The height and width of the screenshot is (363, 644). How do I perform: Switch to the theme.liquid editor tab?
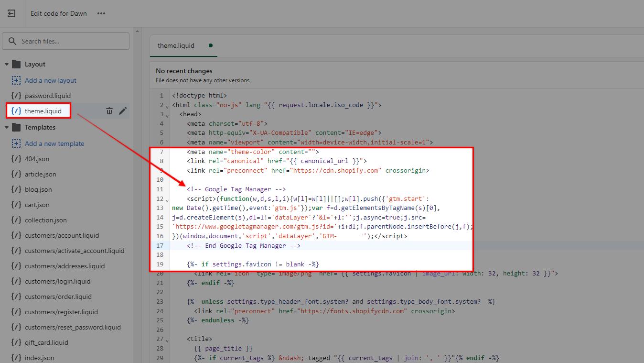176,45
